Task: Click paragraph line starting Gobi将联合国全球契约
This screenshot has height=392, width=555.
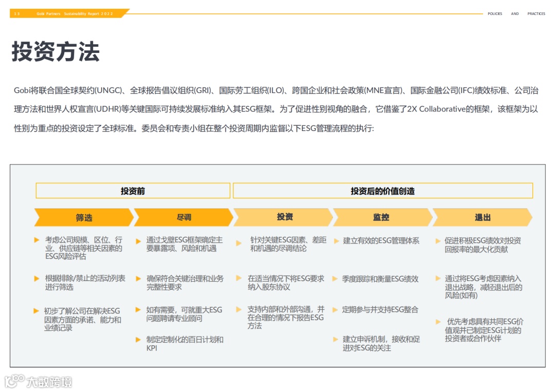Action: pyautogui.click(x=276, y=90)
